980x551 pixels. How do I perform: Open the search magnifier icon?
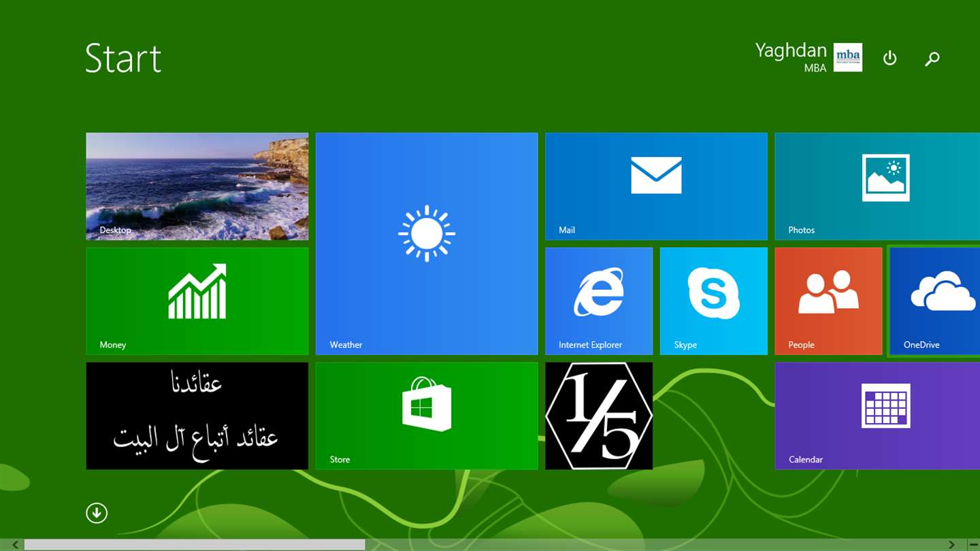932,59
